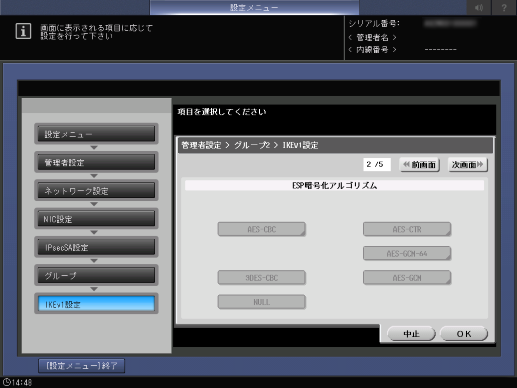Click the ESP暗号化アルゴリズム heading
Screen dimensions: 517x388
coord(334,185)
